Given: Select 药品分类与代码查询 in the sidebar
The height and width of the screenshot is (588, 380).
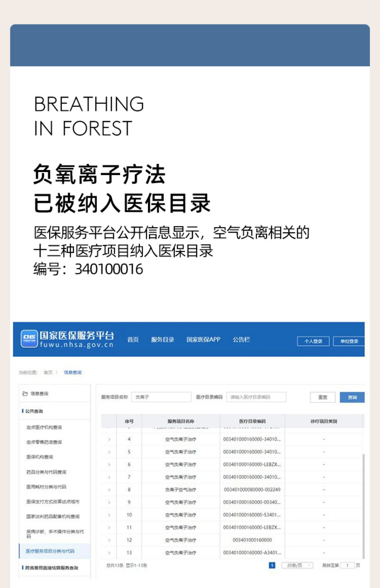Looking at the screenshot, I should pos(46,472).
